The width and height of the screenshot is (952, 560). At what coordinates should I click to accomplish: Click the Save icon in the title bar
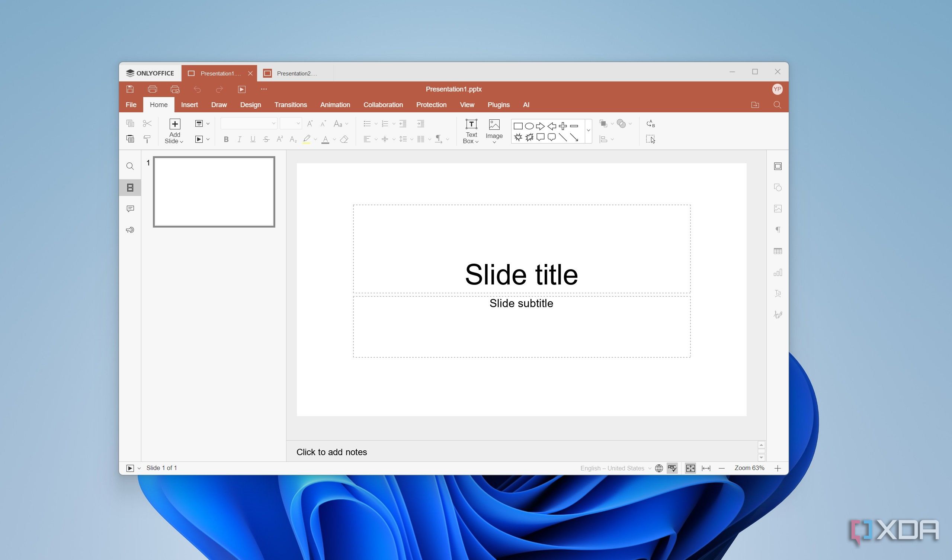coord(130,89)
